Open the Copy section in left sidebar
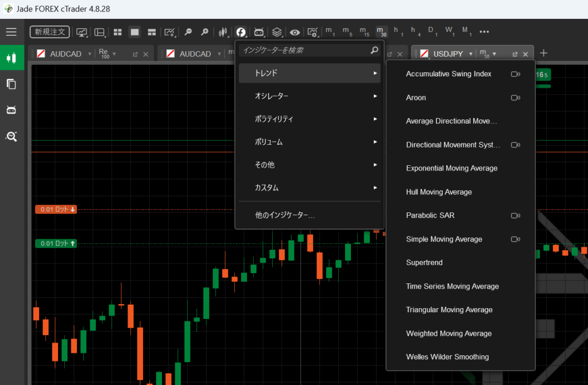Image resolution: width=588 pixels, height=385 pixels. 11,84
